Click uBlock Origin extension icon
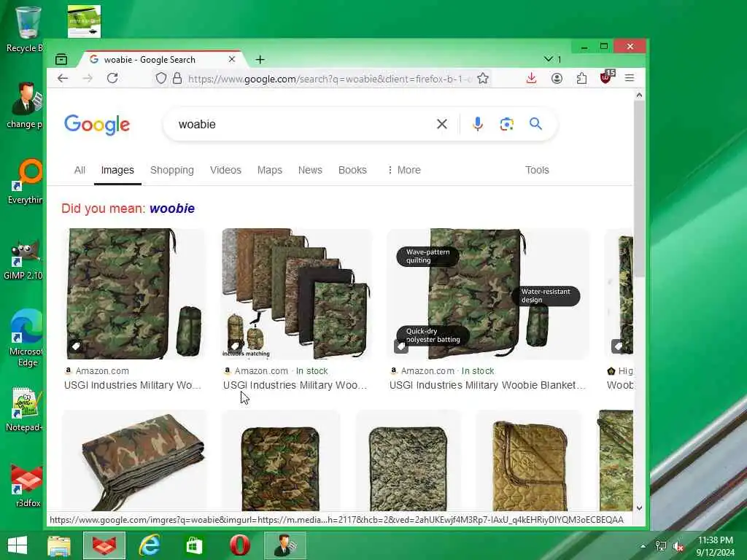Viewport: 747px width, 560px height. pos(606,77)
